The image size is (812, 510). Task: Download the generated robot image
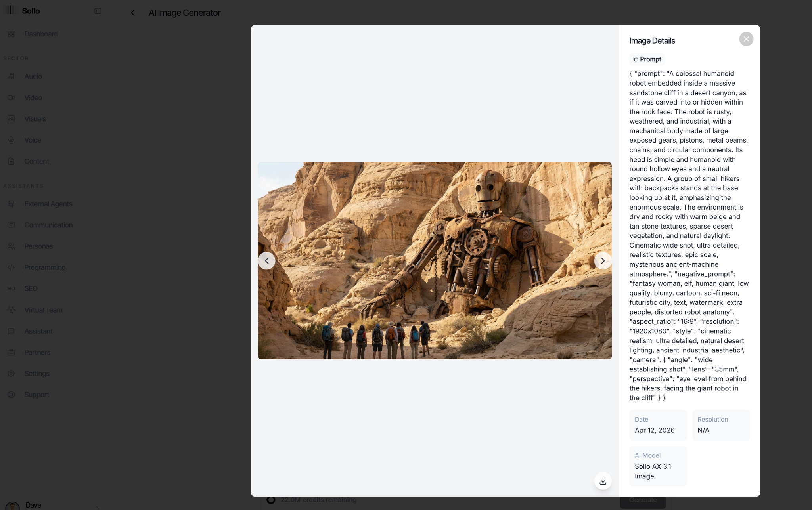click(x=603, y=481)
